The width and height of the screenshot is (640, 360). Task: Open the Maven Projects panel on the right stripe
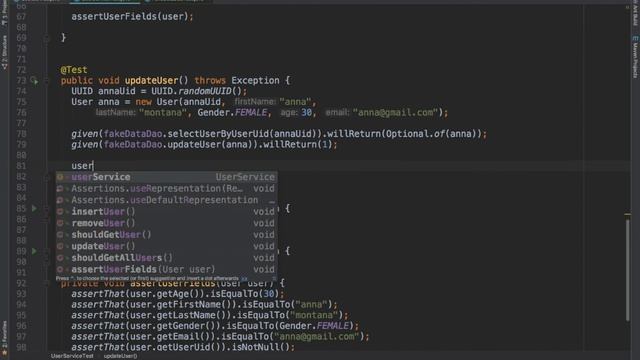point(635,57)
